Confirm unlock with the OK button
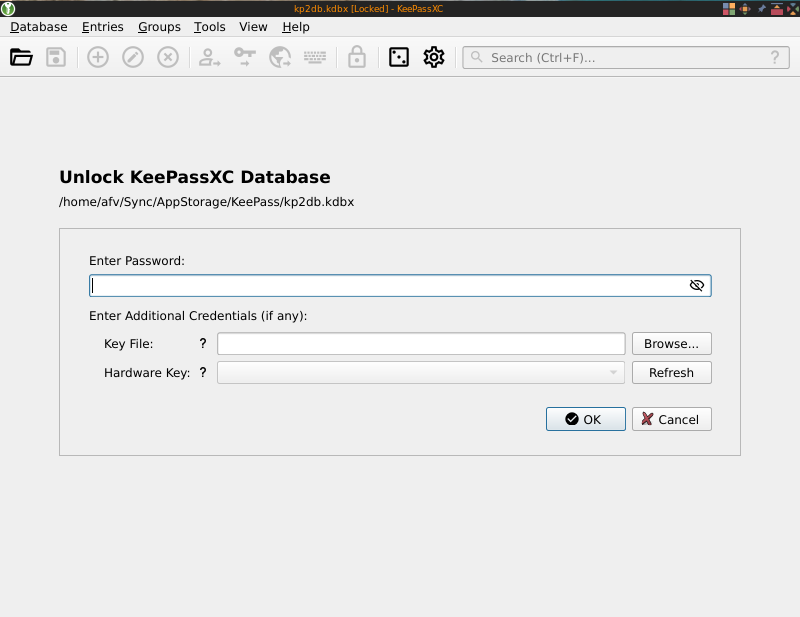 click(x=586, y=419)
